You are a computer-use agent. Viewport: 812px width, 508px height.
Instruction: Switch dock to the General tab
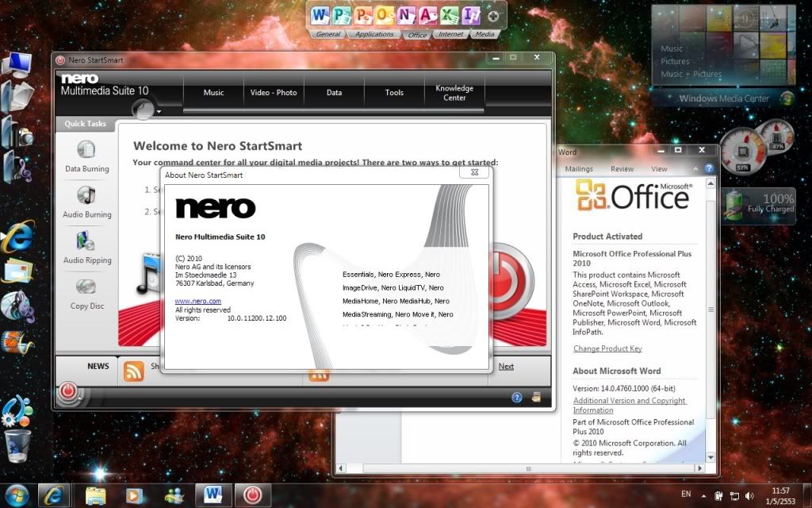(x=328, y=34)
